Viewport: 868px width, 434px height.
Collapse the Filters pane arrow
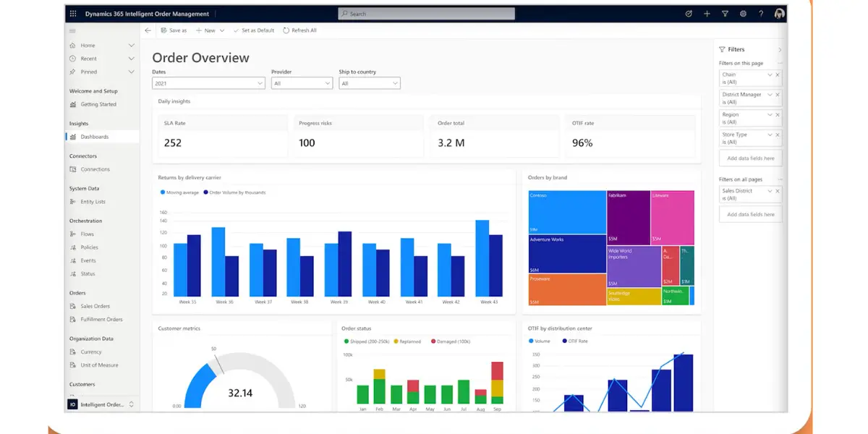[780, 49]
